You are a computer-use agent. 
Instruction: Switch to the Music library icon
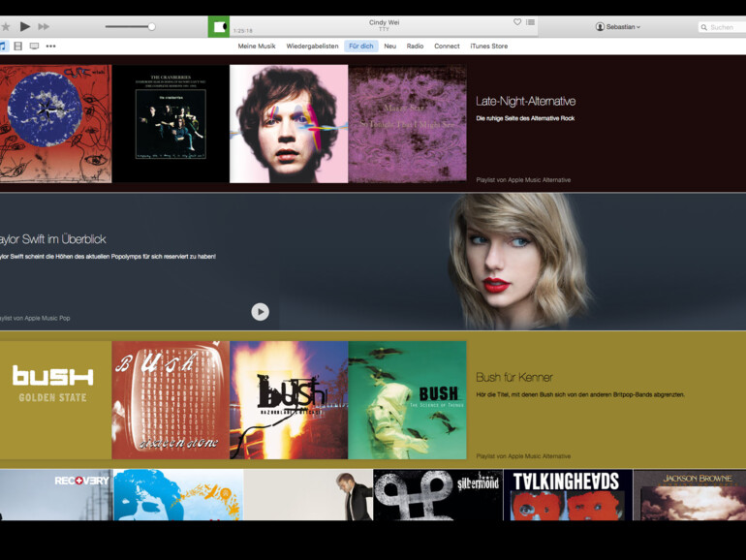3,47
